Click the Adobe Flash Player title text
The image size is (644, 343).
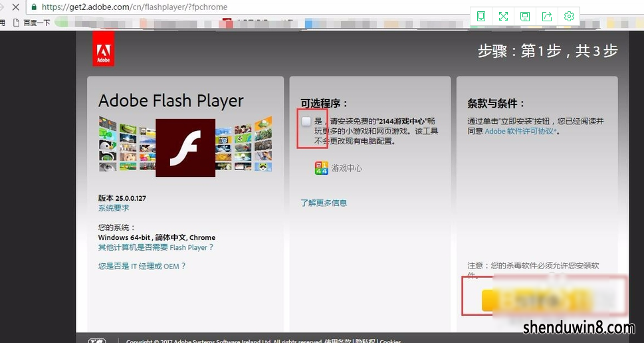171,101
